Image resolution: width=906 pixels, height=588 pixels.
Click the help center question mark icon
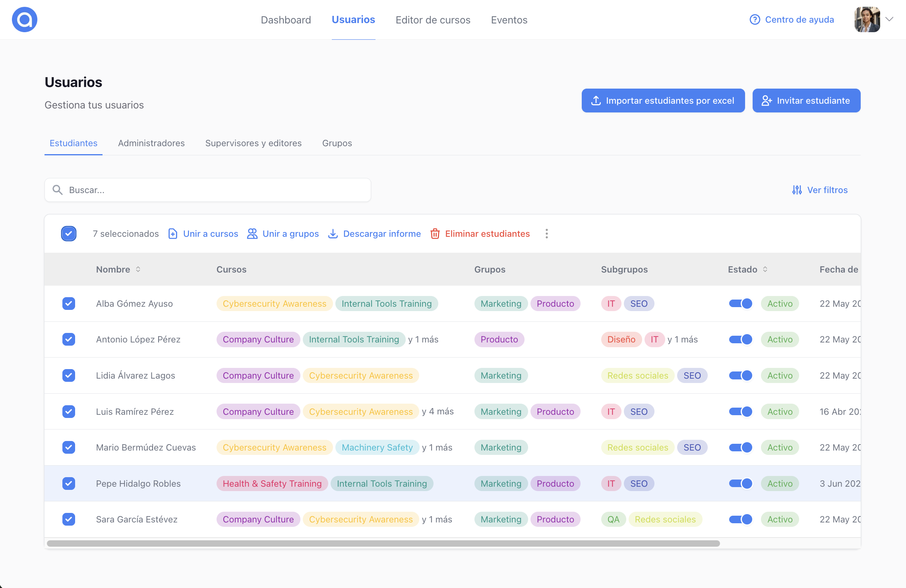coord(755,19)
